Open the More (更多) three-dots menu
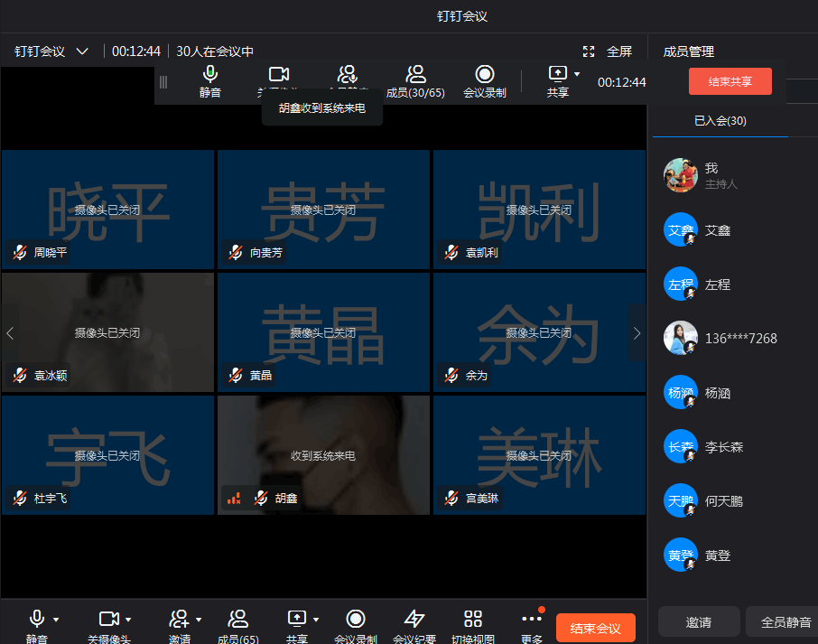The height and width of the screenshot is (644, 818). coord(532,619)
